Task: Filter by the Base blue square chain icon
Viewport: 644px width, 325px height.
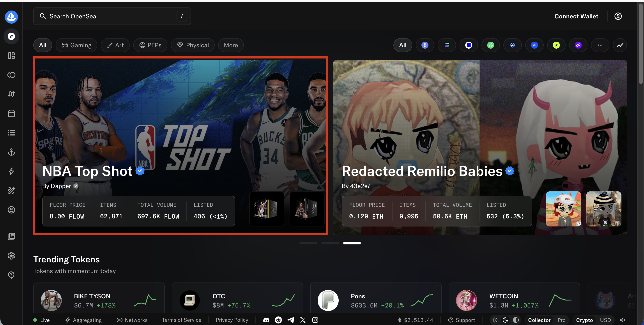Action: 469,45
